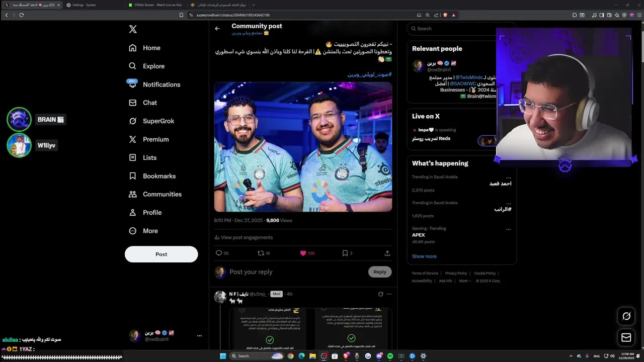Open Bookmarks in the sidebar
Image resolution: width=644 pixels, height=362 pixels.
tap(152, 176)
